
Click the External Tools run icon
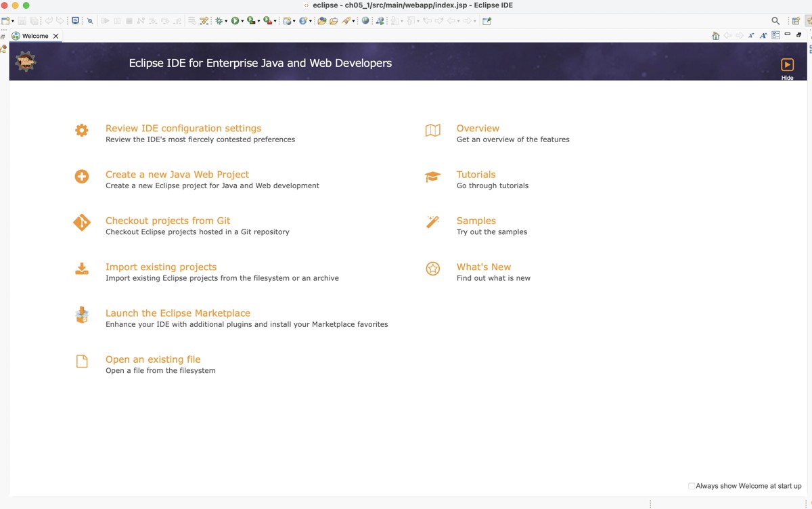pos(267,21)
